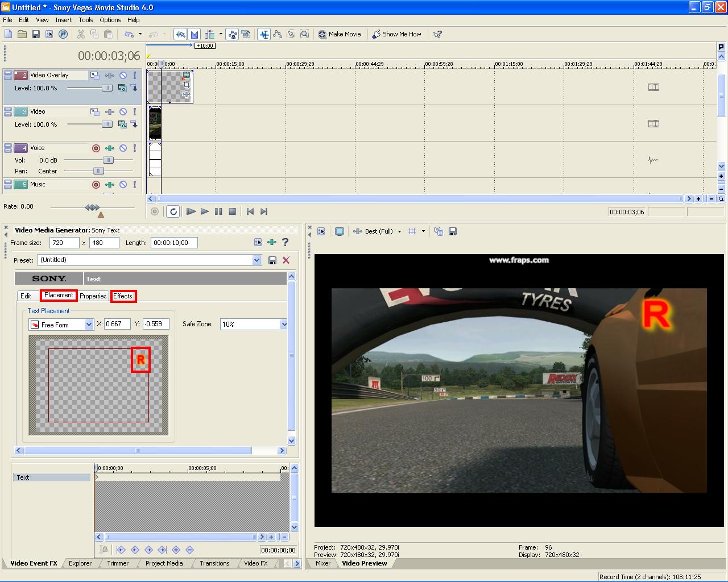Play the timeline from cursor
The image size is (728, 582).
pyautogui.click(x=205, y=211)
